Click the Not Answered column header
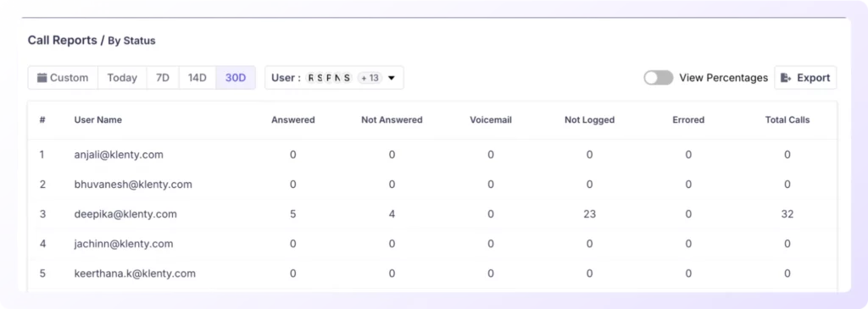 click(392, 120)
